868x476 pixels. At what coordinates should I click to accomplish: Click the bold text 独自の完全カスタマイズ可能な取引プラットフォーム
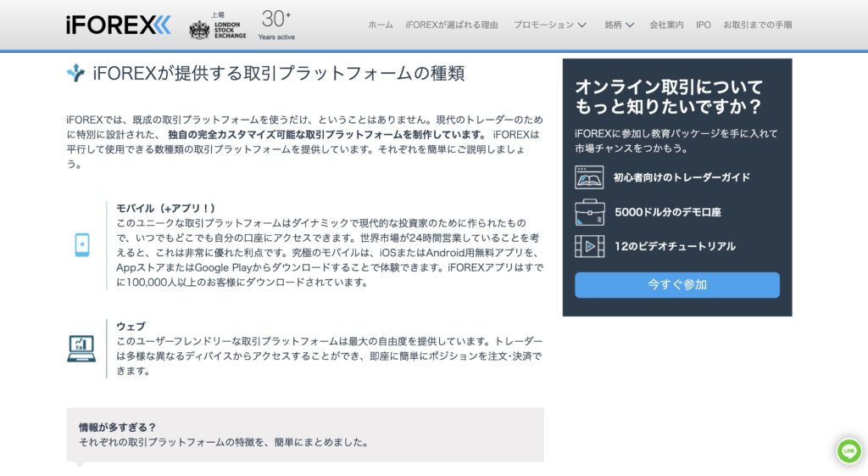[x=287, y=135]
